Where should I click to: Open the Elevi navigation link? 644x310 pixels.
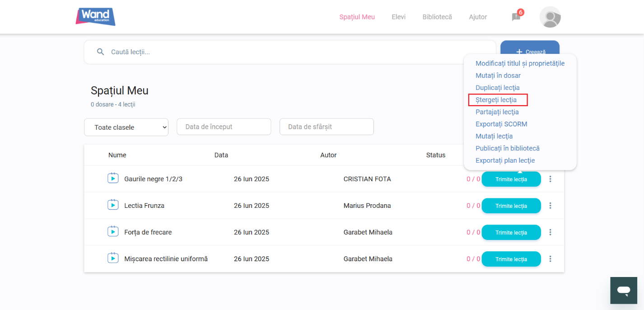[398, 17]
